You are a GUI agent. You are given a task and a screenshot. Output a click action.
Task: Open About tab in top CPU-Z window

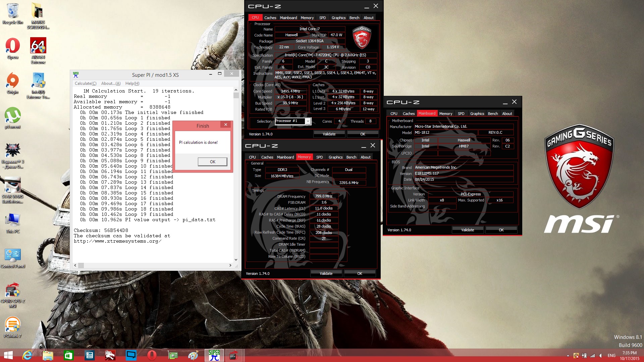click(368, 18)
